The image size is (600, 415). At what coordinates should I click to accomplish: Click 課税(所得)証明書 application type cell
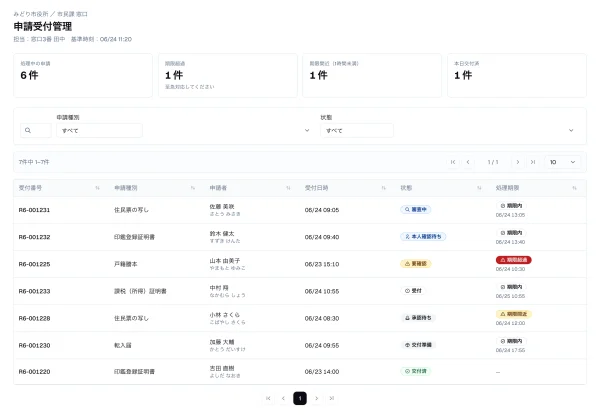(x=140, y=291)
